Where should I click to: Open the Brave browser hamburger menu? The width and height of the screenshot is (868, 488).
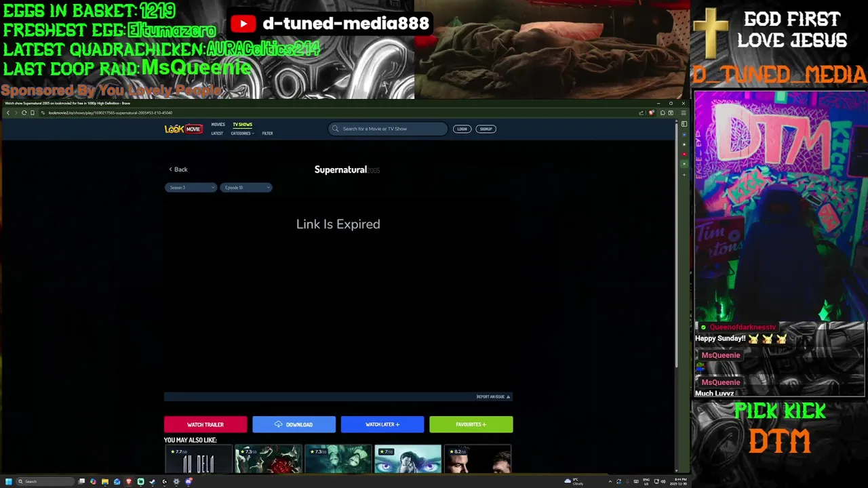click(684, 113)
